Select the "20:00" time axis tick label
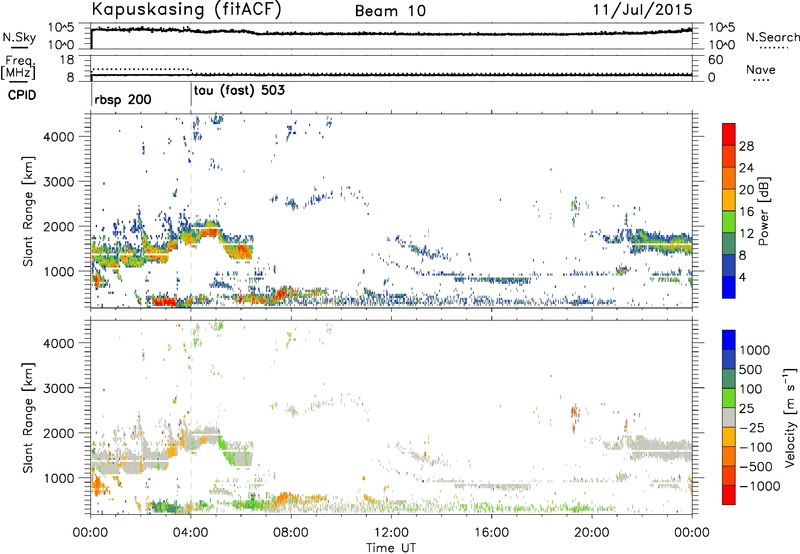Image resolution: width=800 pixels, height=554 pixels. click(592, 533)
